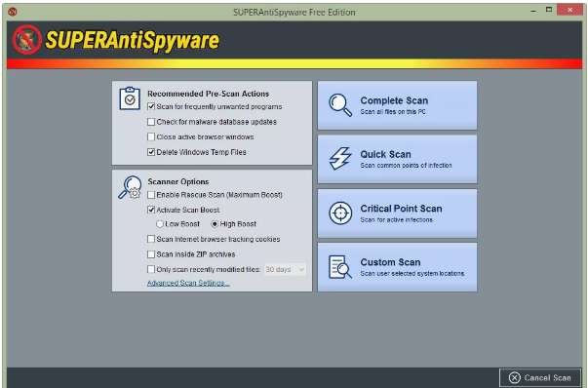Click the small title bar application icon
The image size is (588, 388).
pos(13,12)
